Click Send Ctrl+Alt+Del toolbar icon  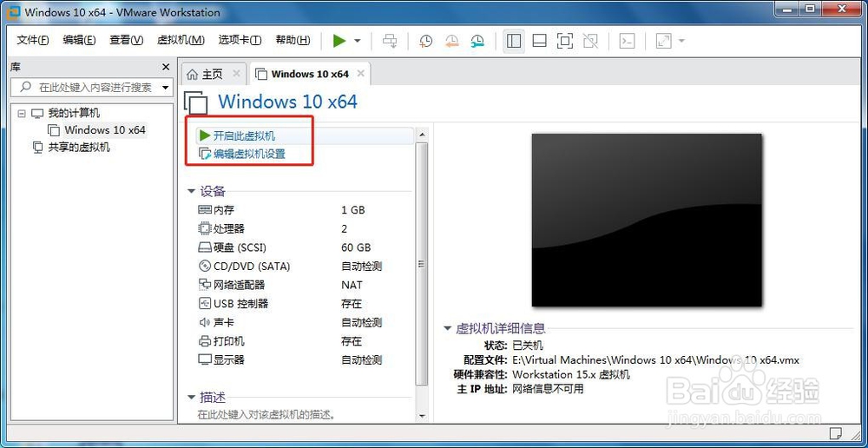(391, 41)
